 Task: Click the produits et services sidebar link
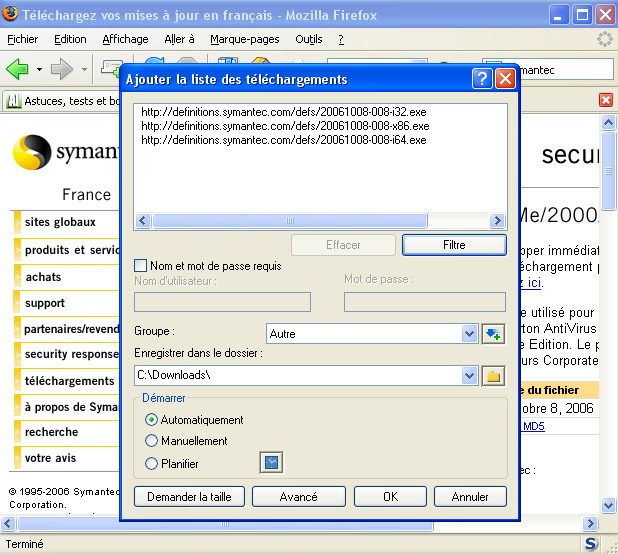(72, 250)
